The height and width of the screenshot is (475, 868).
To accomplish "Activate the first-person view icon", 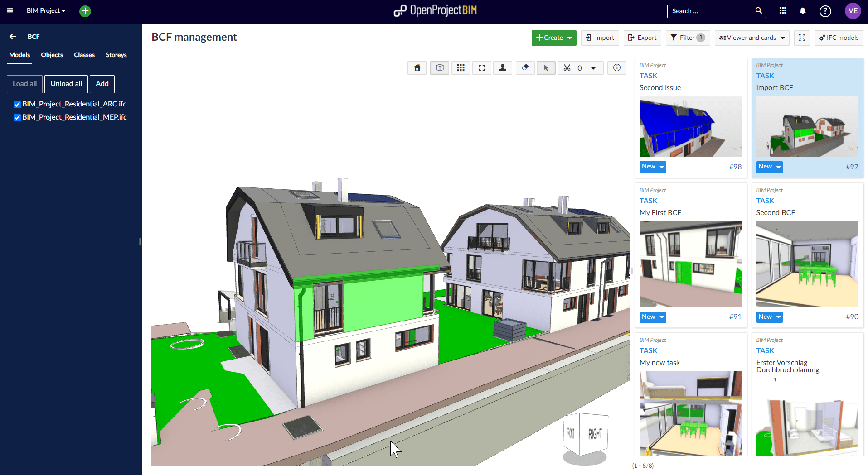I will point(503,68).
